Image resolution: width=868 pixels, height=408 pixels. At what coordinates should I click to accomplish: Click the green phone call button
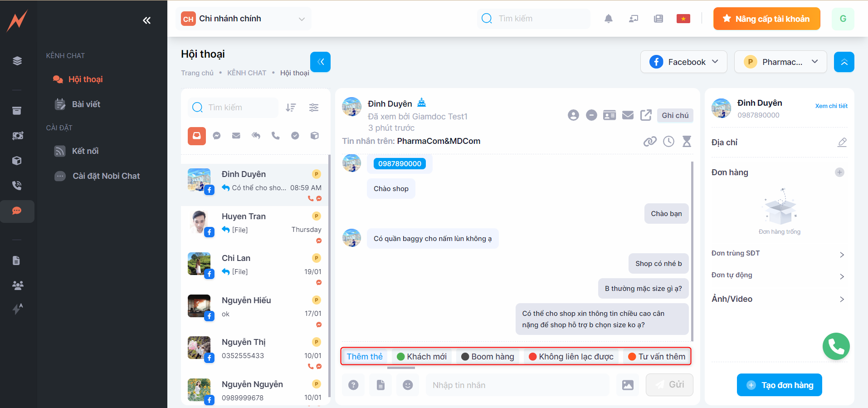836,346
